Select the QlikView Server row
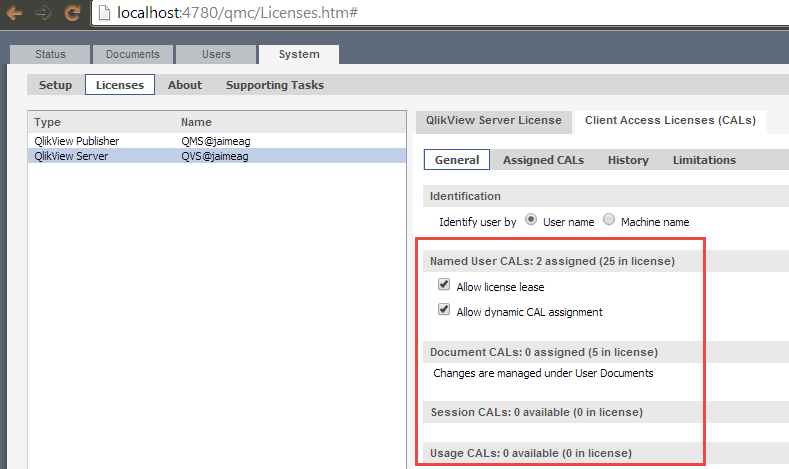 pos(217,156)
